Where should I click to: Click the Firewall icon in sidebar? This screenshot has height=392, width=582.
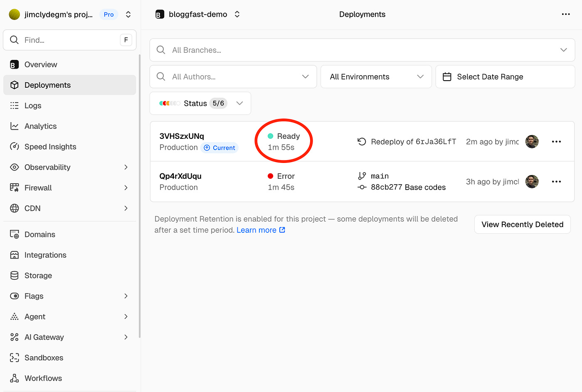click(x=15, y=188)
